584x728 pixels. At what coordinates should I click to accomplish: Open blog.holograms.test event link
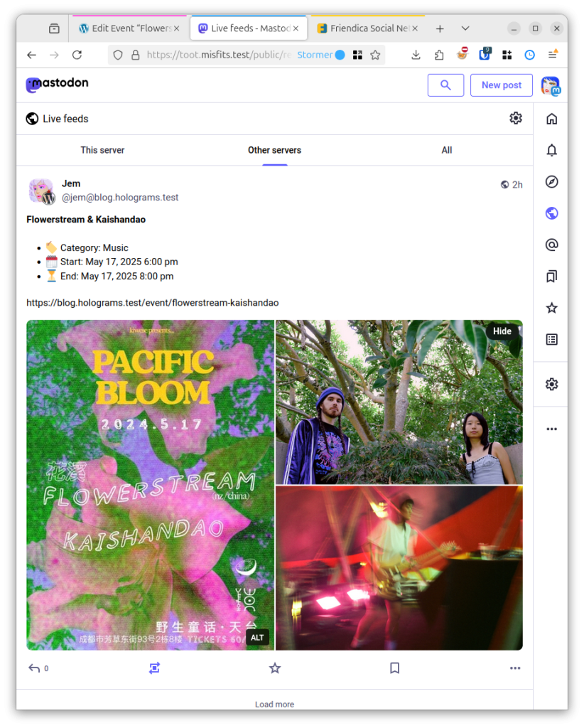point(153,303)
